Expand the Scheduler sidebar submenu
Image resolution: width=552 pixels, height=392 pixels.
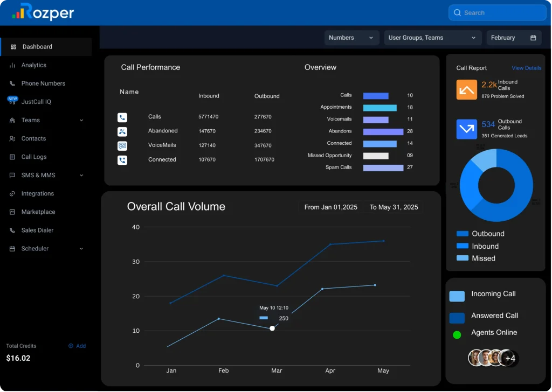pyautogui.click(x=81, y=249)
